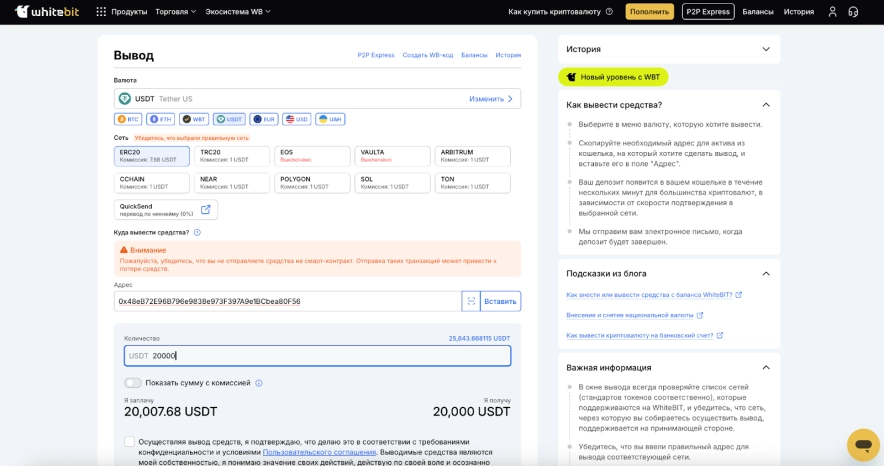Open the QuickSend external link icon
This screenshot has height=466, width=884.
(x=205, y=210)
